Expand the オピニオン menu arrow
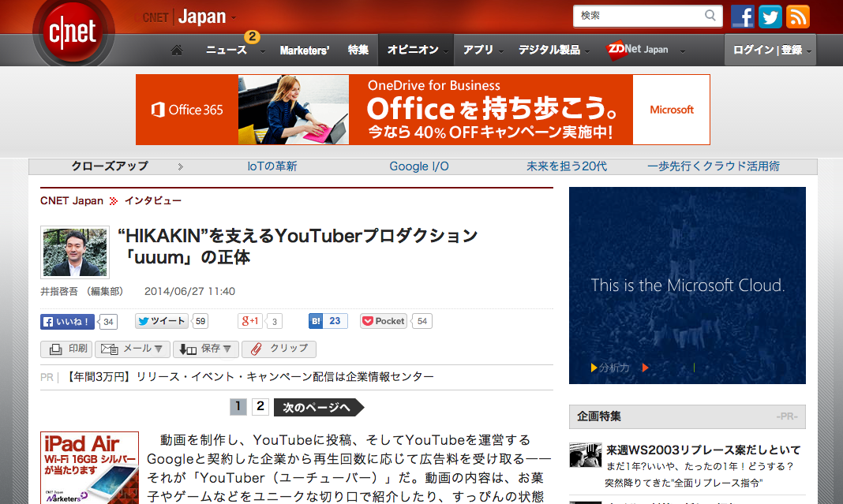Screen dimensions: 843x504 pos(446,51)
